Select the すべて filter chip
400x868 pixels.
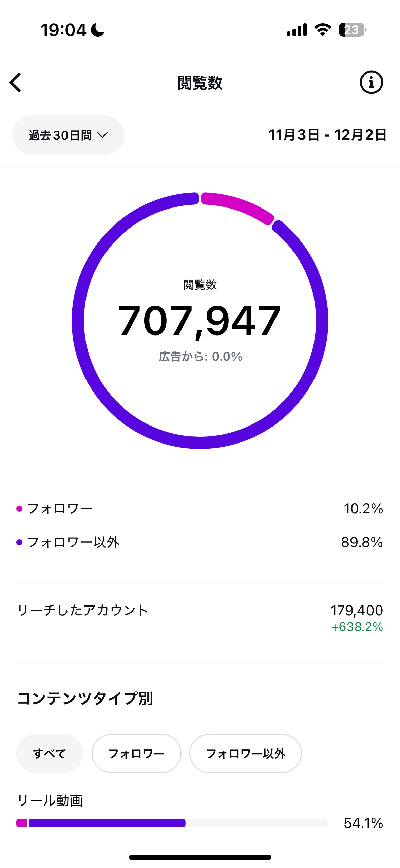50,753
